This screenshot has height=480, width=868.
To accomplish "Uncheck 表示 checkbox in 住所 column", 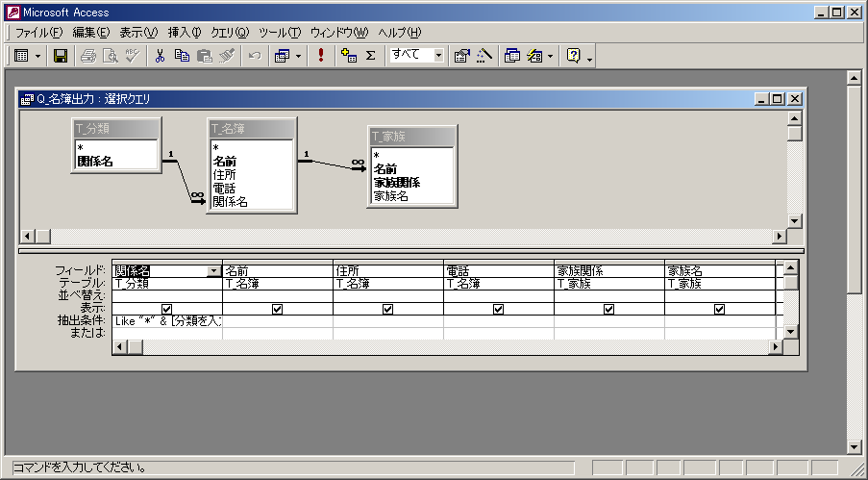I will [388, 309].
